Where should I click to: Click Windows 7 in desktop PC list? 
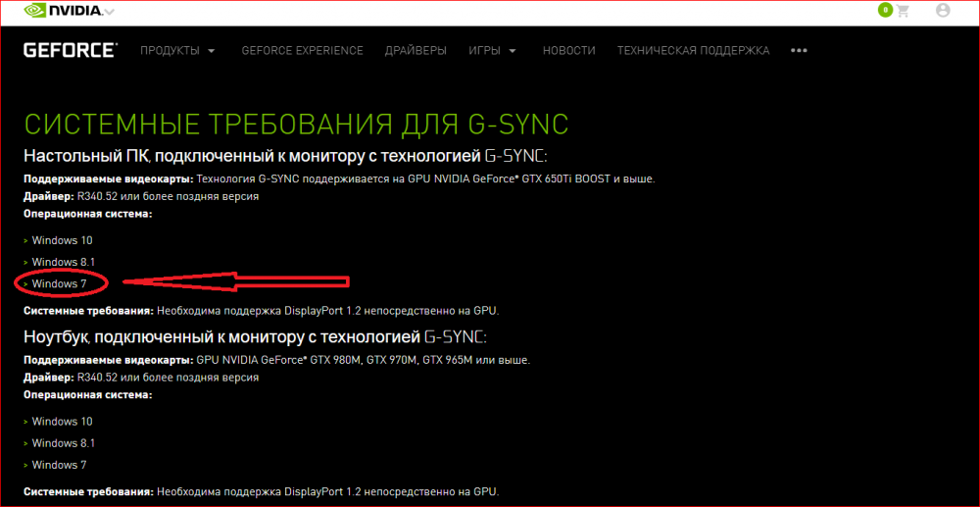[60, 283]
